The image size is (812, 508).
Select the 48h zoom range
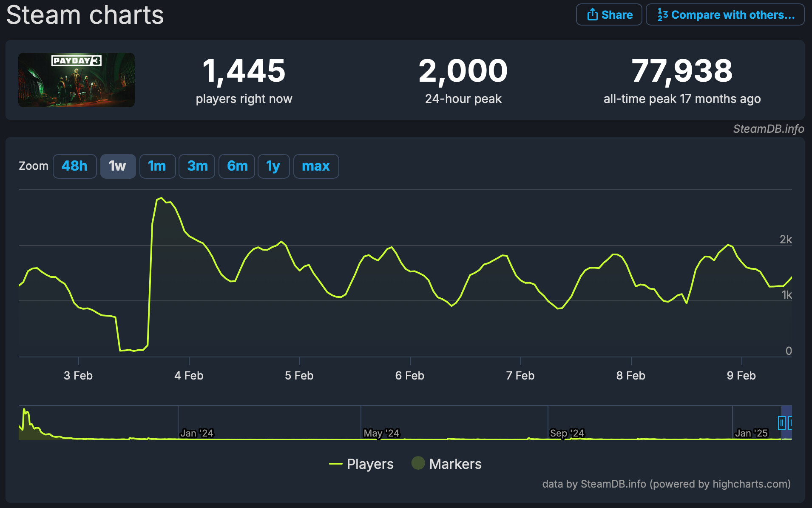tap(74, 166)
